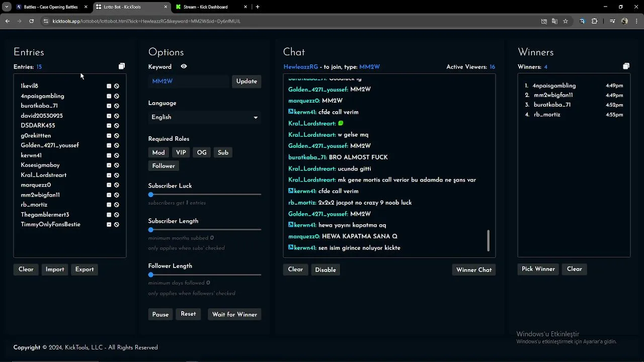Remove marquezz0 entry with minus icon
This screenshot has width=644, height=362.
pos(109,185)
